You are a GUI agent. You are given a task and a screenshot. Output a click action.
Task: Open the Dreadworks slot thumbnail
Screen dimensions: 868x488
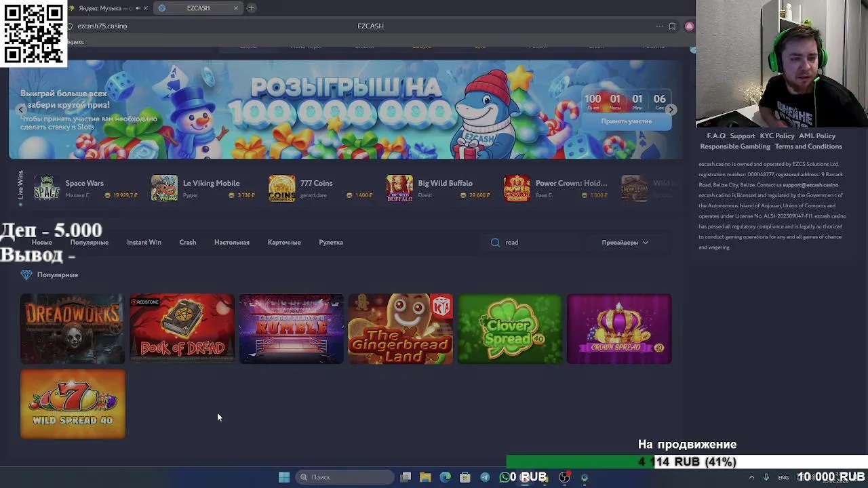[x=73, y=329]
